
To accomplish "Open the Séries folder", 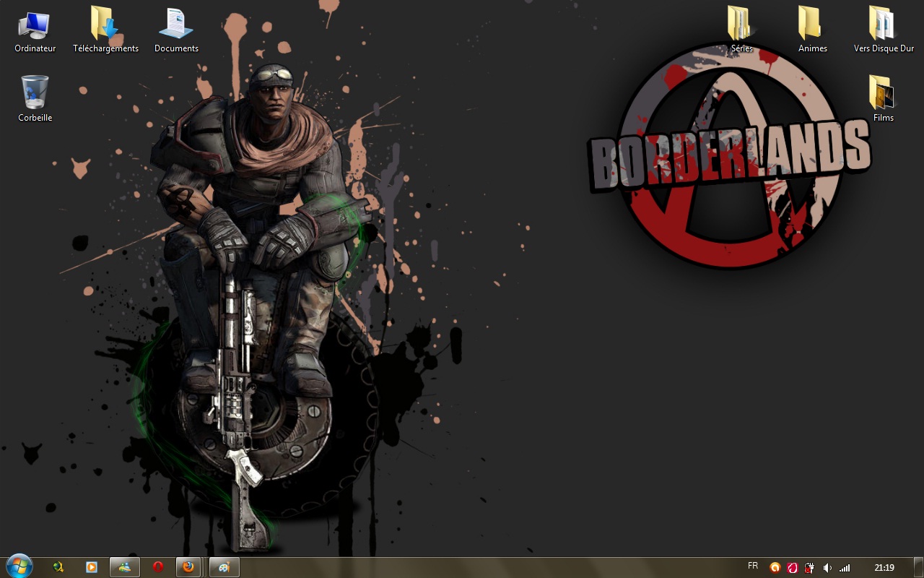I will (x=741, y=31).
